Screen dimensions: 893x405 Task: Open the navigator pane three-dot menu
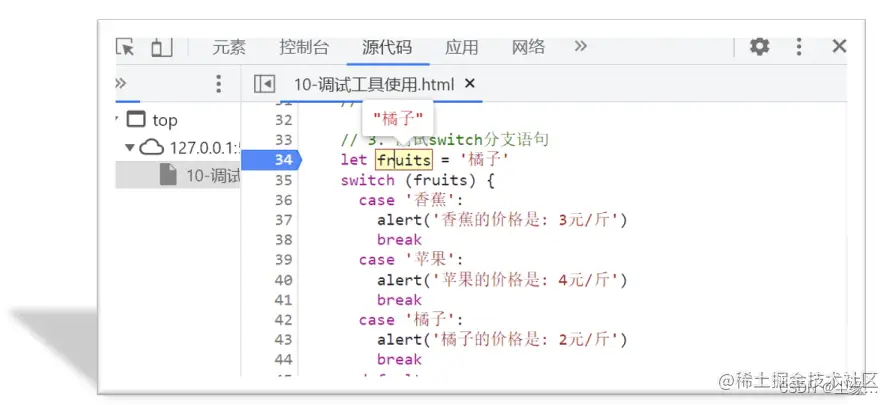[218, 84]
